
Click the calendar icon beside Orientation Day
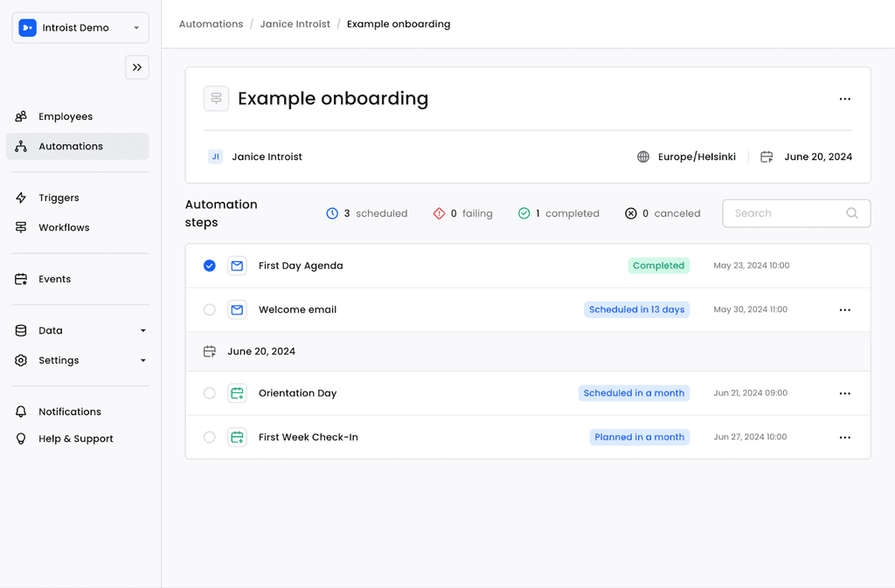coord(237,393)
